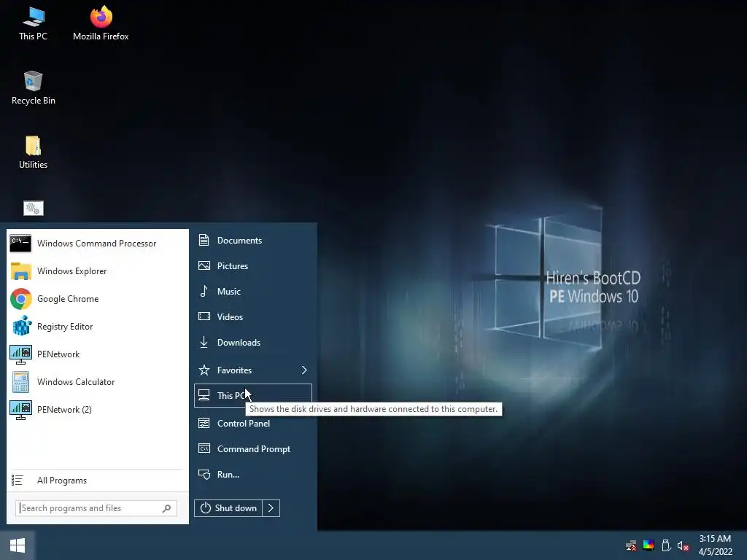The height and width of the screenshot is (560, 747).
Task: Open Control Panel from Start menu
Action: tap(253, 424)
